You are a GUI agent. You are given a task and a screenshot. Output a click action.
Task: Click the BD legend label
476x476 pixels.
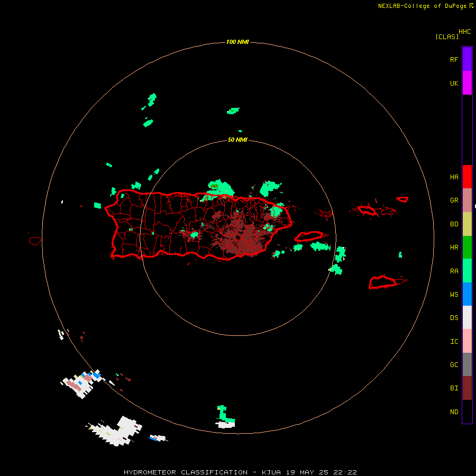(x=454, y=224)
